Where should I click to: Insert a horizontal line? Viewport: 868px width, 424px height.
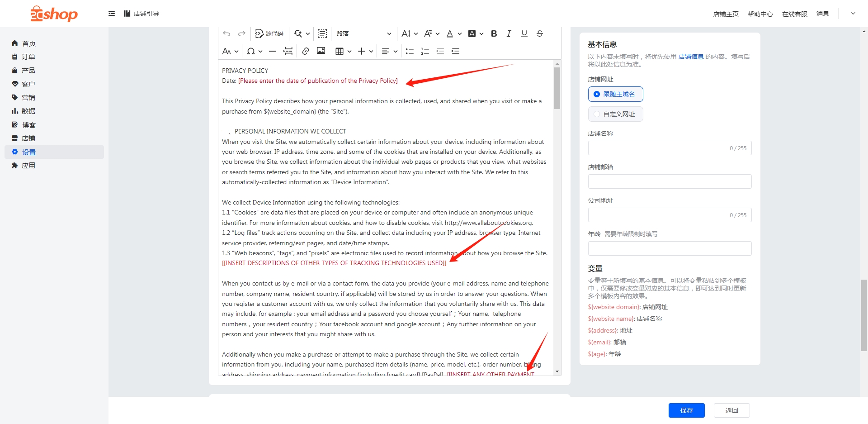(x=273, y=51)
